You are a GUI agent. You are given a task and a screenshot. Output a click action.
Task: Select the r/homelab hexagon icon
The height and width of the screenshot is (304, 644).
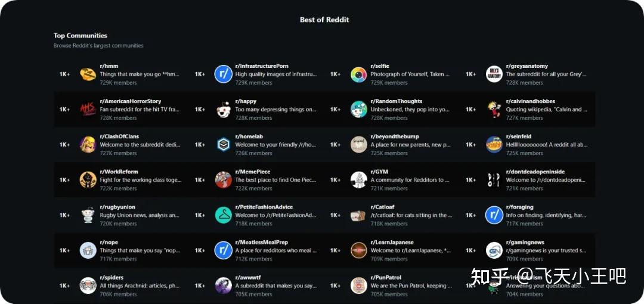tap(223, 145)
